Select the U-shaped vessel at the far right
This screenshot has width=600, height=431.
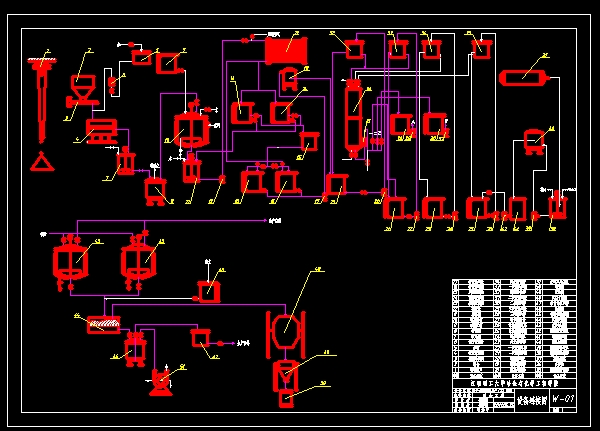[x=558, y=205]
